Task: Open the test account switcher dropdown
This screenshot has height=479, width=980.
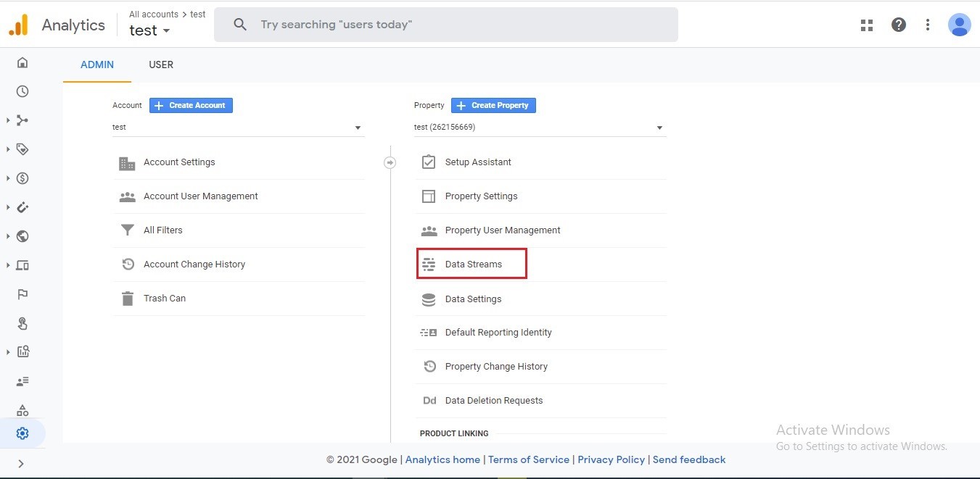Action: tap(149, 30)
